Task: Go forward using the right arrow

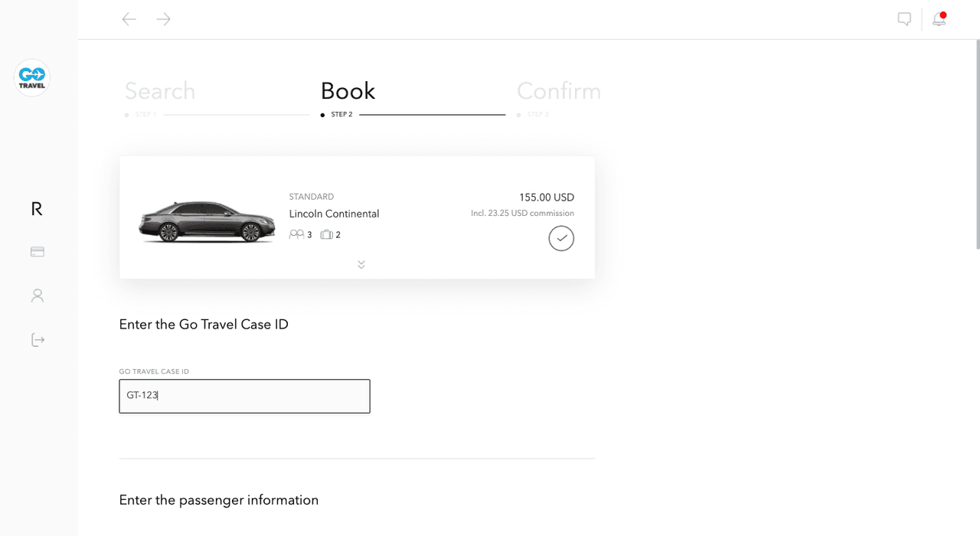Action: click(x=163, y=19)
